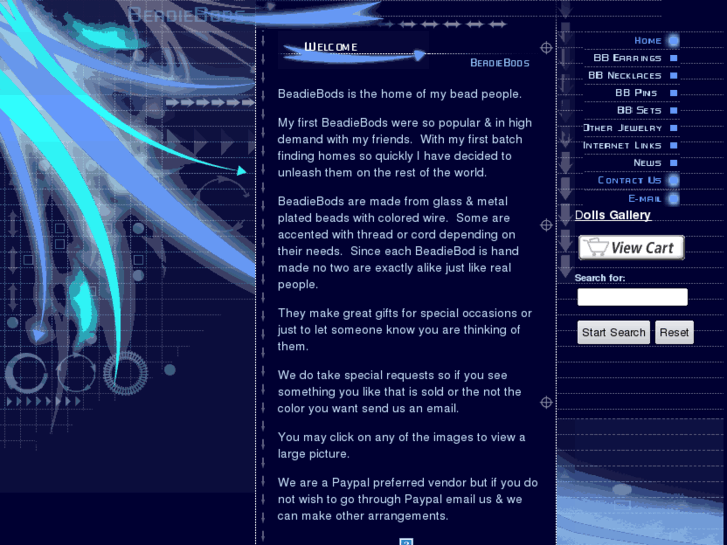This screenshot has height=545, width=727.
Task: Browse Other Jewelry page
Action: click(622, 128)
